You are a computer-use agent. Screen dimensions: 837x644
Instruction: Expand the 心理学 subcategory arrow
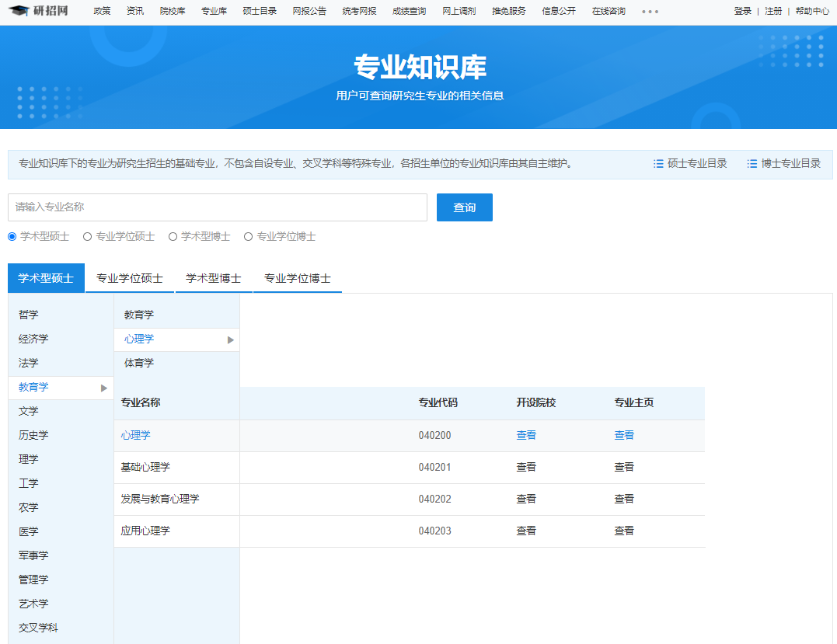231,340
